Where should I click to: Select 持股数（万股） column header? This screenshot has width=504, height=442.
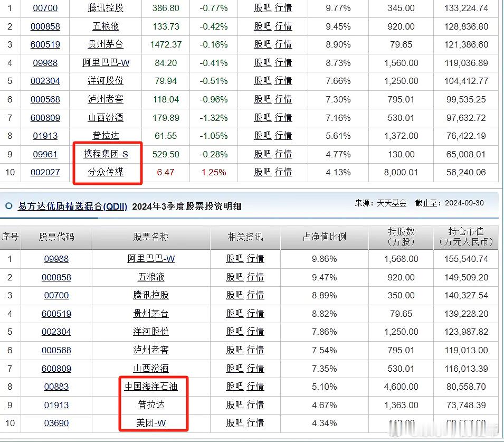pyautogui.click(x=401, y=237)
